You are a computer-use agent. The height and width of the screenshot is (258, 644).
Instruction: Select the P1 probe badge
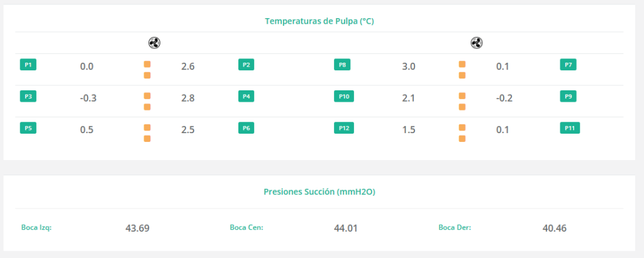(x=28, y=65)
